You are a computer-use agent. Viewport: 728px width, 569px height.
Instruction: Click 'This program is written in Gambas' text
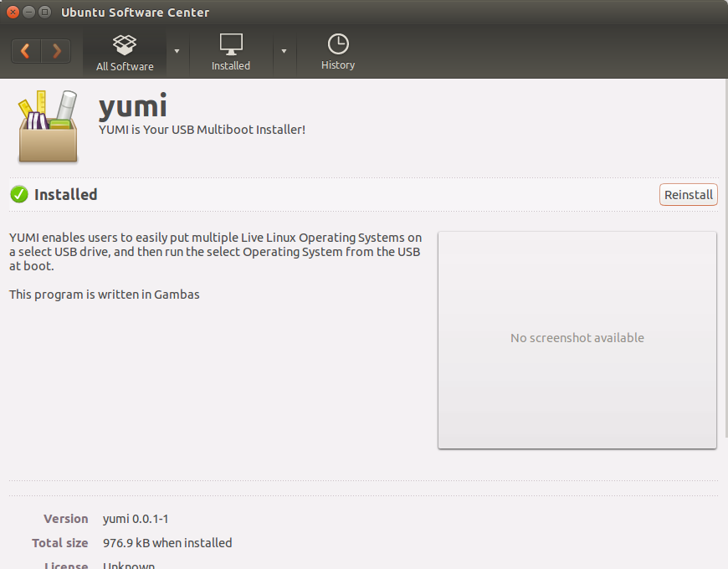[x=105, y=295]
